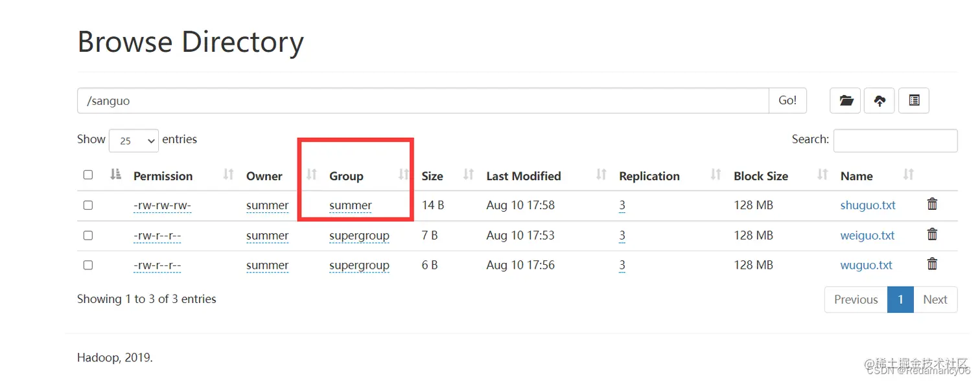Click the Aug 10 17:58 timestamp
The height and width of the screenshot is (382, 980).
click(x=520, y=205)
